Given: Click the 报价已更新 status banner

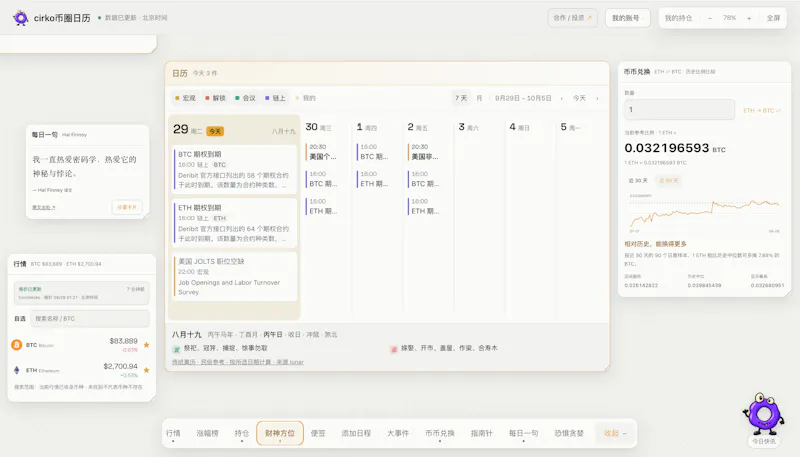Looking at the screenshot, I should tap(82, 293).
